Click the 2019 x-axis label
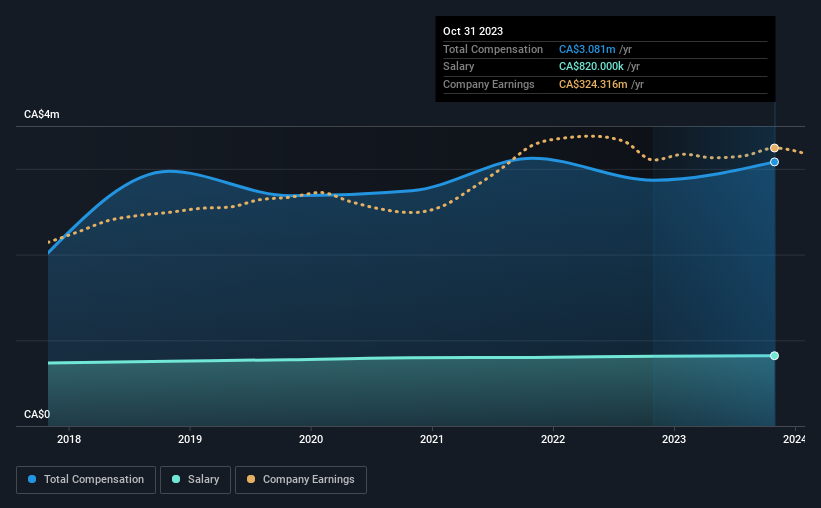Screen dimensions: 821x508 coord(190,439)
